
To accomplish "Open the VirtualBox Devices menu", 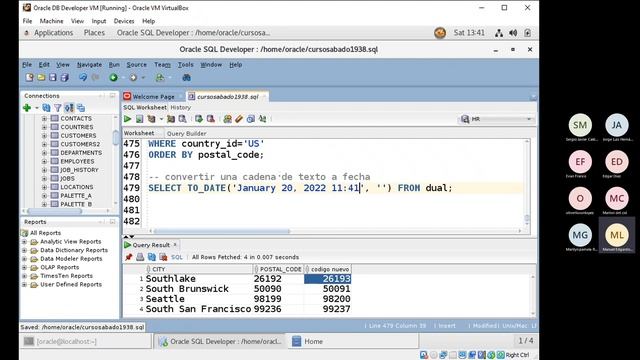I will [124, 21].
